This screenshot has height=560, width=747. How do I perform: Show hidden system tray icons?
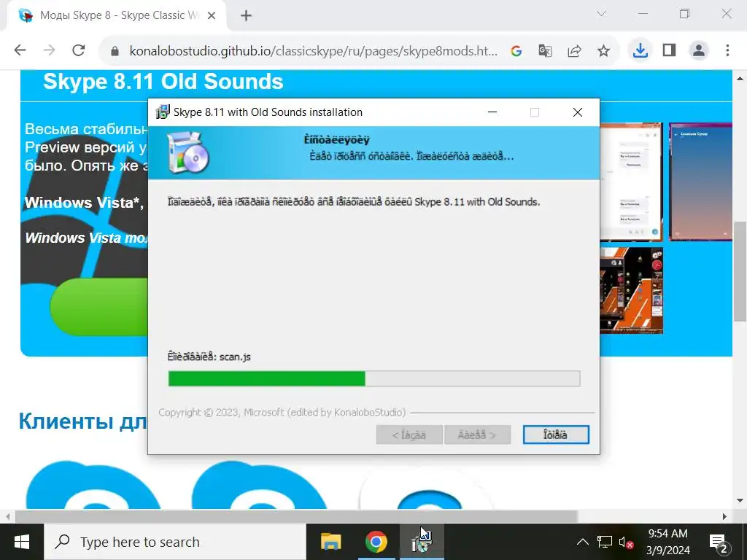tap(582, 542)
